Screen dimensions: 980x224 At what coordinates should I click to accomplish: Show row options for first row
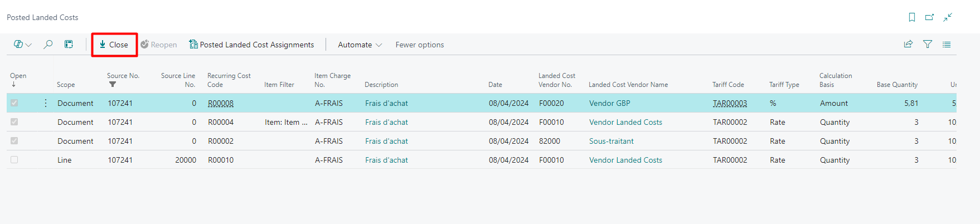tap(46, 103)
